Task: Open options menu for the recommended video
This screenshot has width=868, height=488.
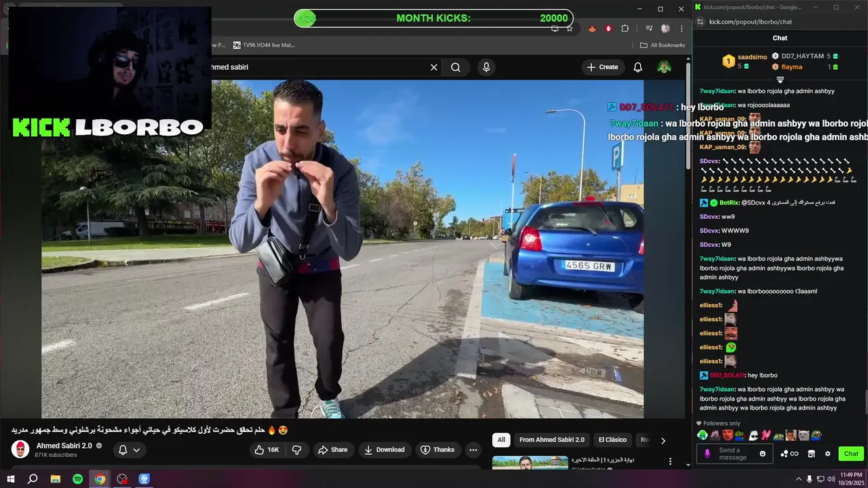Action: click(670, 462)
